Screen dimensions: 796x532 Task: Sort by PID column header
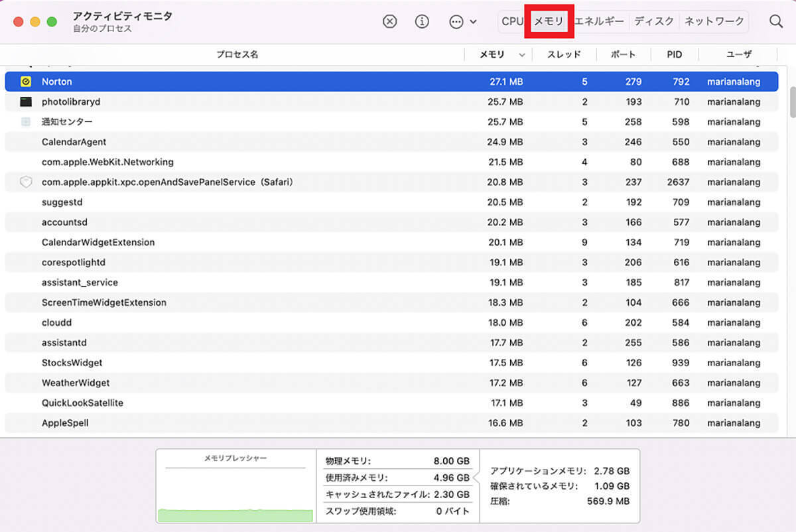pyautogui.click(x=674, y=55)
